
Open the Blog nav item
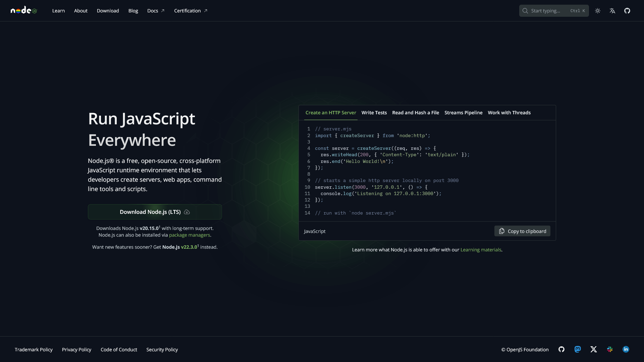(x=133, y=11)
